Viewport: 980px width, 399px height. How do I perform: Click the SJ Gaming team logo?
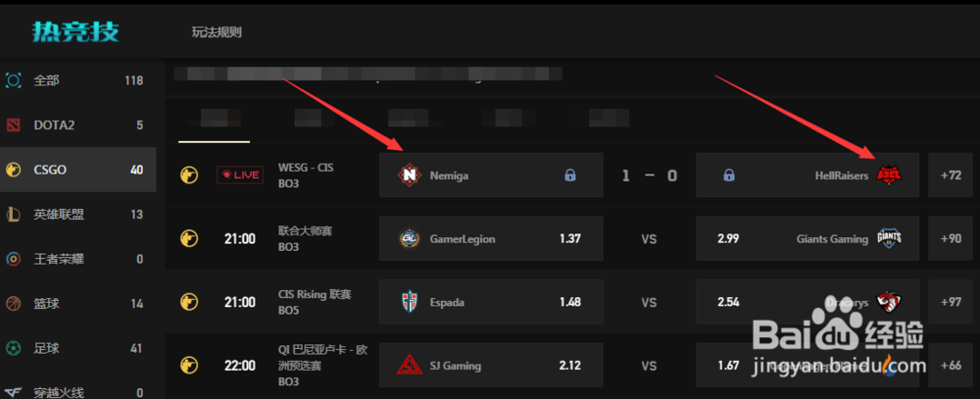pos(410,366)
